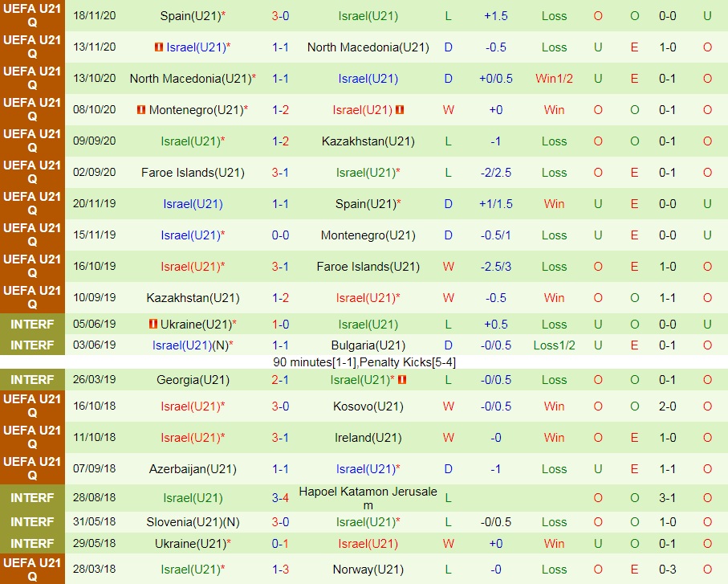
Task: Select the handicap value +1.5 in Spain row
Action: click(496, 16)
